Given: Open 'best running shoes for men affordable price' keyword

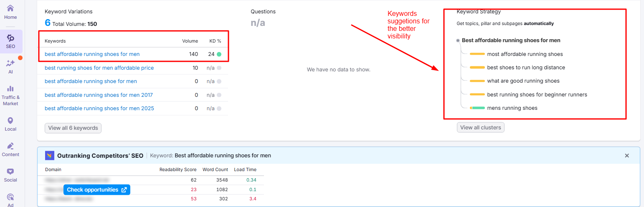Looking at the screenshot, I should click(x=99, y=68).
